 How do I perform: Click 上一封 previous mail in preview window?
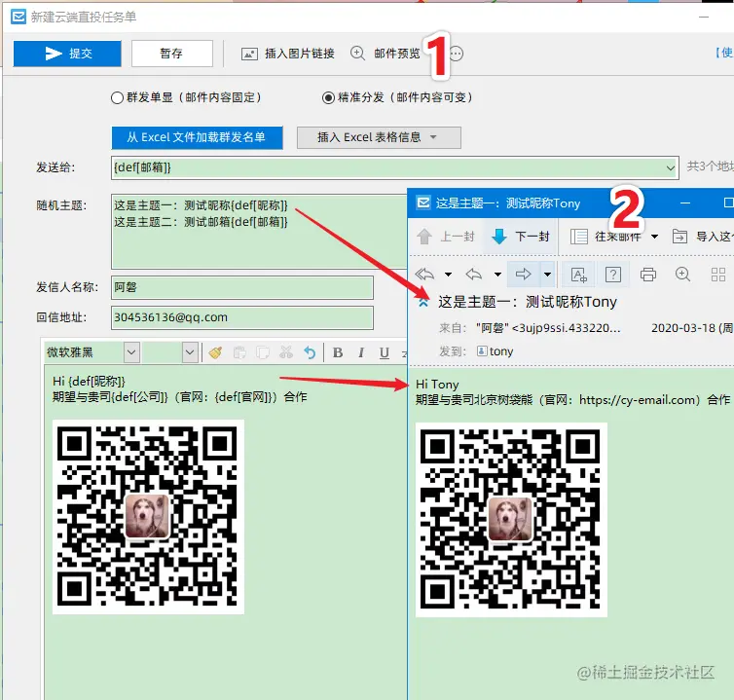(446, 237)
